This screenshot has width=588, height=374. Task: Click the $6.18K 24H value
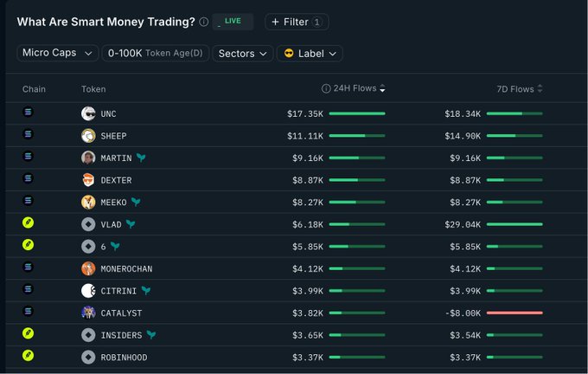point(308,224)
